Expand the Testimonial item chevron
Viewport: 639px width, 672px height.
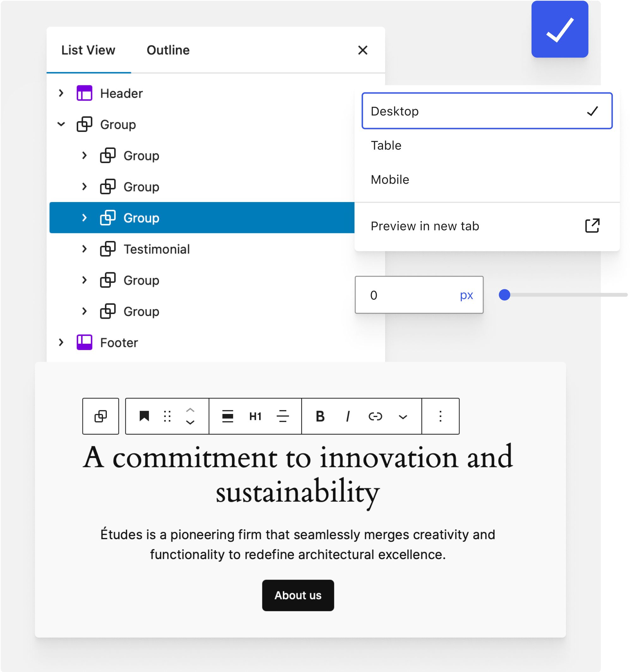(84, 249)
